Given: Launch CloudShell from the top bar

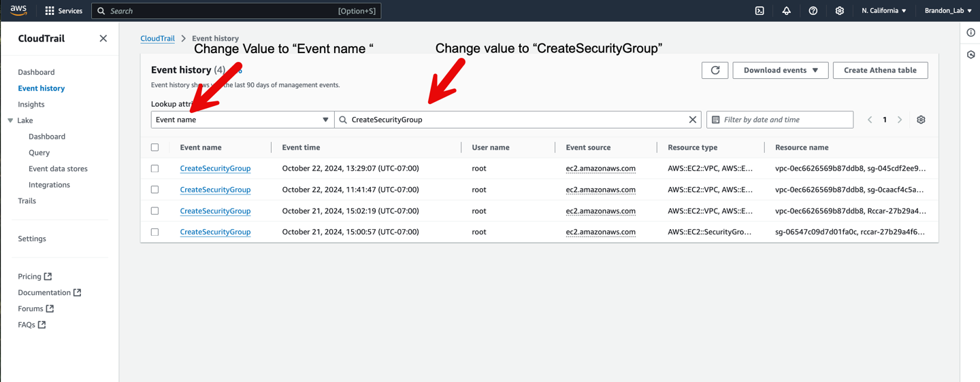Looking at the screenshot, I should [x=759, y=11].
